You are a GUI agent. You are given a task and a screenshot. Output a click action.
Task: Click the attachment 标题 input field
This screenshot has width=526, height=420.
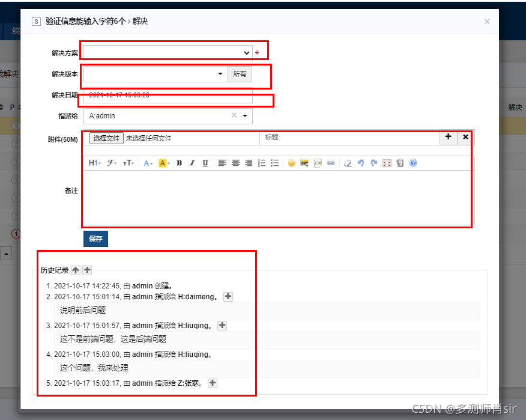pyautogui.click(x=349, y=138)
